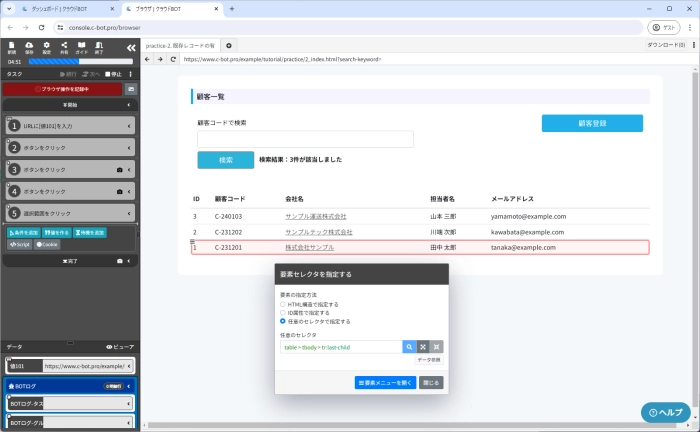Select HTML構造で指定する radio option
The image size is (700, 432).
click(x=283, y=304)
